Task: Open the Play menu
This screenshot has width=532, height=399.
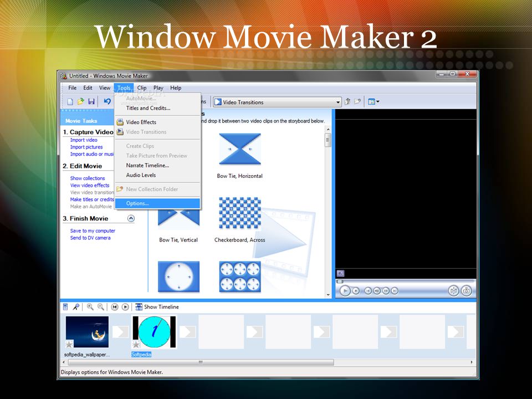Action: click(158, 88)
